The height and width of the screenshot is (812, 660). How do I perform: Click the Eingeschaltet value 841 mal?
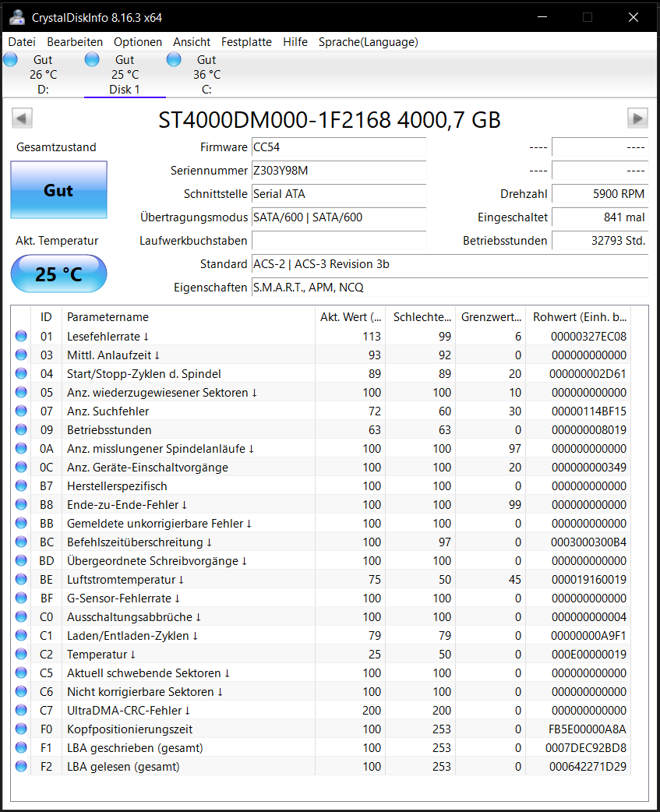600,217
